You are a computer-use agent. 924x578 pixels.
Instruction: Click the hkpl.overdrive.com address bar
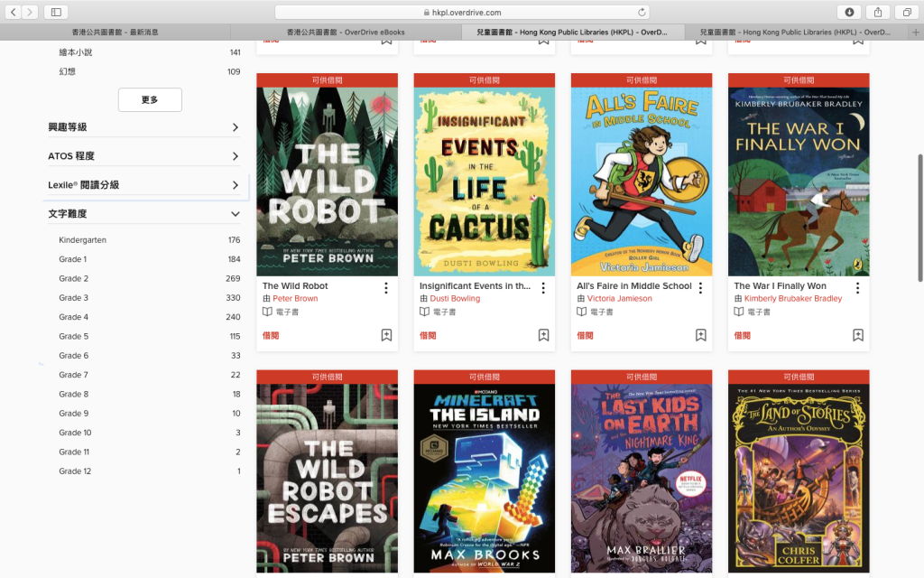[x=461, y=13]
